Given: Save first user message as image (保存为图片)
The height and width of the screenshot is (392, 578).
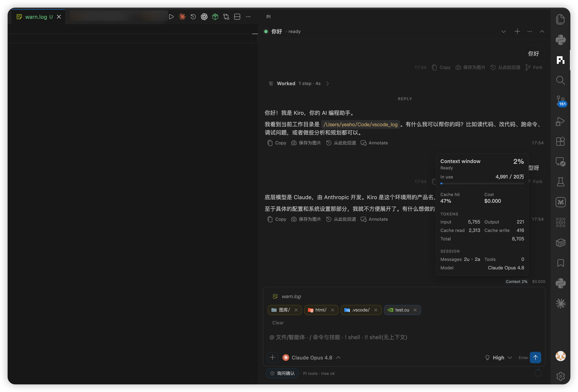Looking at the screenshot, I should point(470,67).
